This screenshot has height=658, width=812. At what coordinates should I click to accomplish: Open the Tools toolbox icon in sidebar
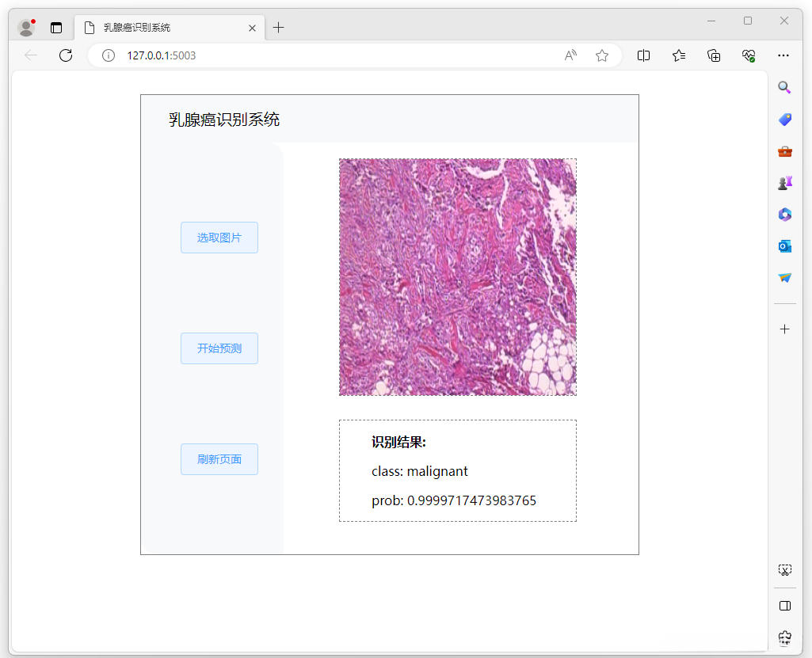(784, 151)
